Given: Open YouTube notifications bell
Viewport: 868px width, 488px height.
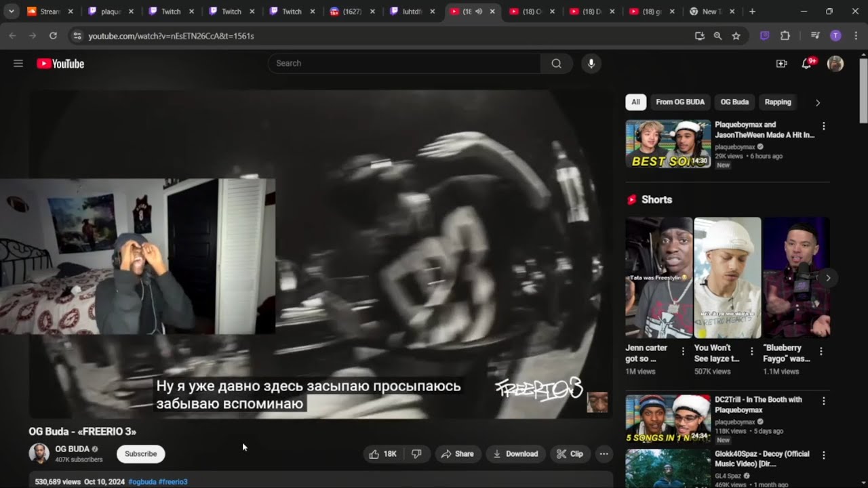Looking at the screenshot, I should (806, 64).
